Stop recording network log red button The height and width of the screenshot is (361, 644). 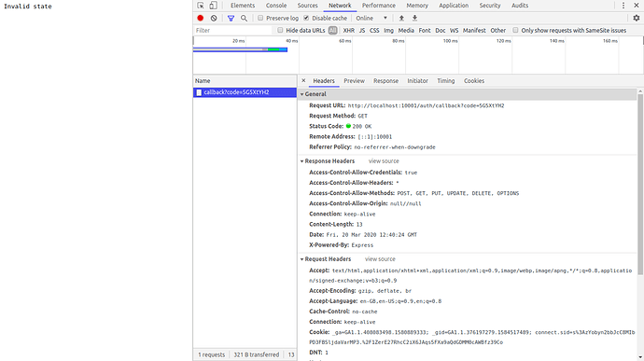coord(201,18)
